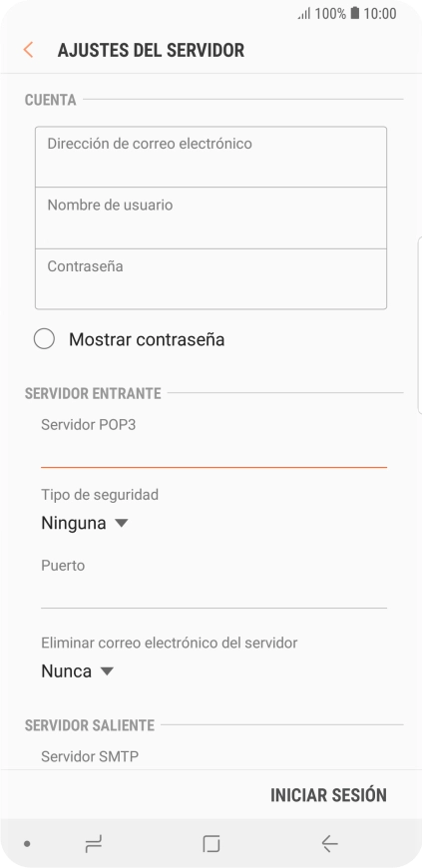The image size is (422, 868).
Task: Expand the Nunca dropdown arrow
Action: tap(107, 671)
